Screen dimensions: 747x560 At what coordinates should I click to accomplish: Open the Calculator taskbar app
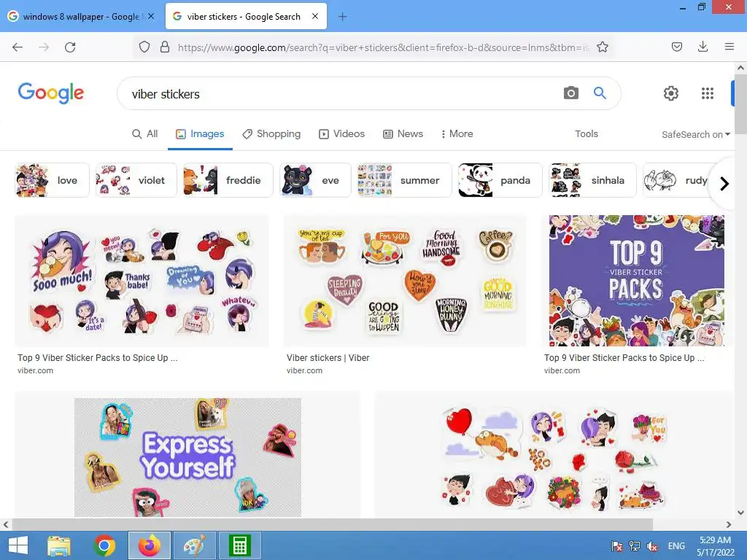[x=239, y=545]
